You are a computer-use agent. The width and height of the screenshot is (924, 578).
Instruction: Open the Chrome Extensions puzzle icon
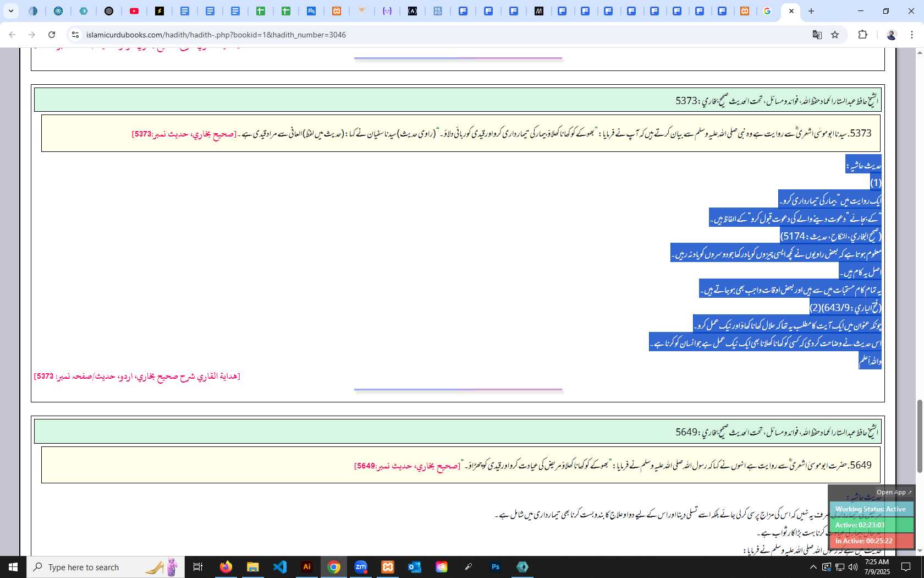tap(862, 35)
